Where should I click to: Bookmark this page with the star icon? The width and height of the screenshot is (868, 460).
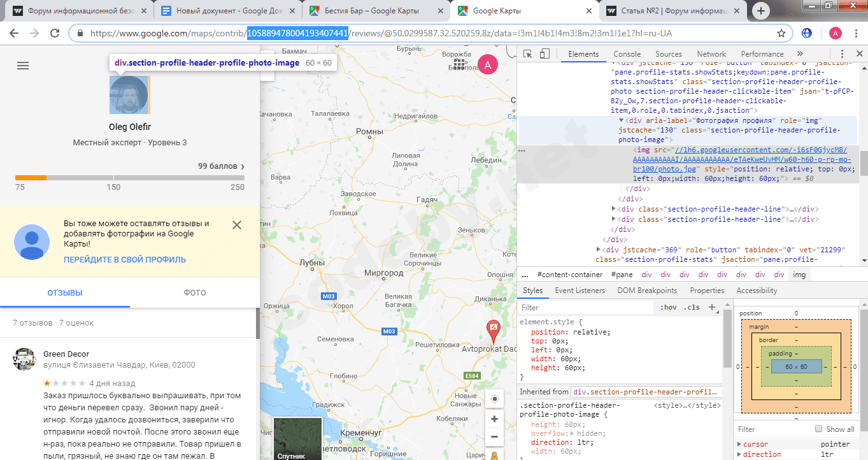tap(781, 33)
